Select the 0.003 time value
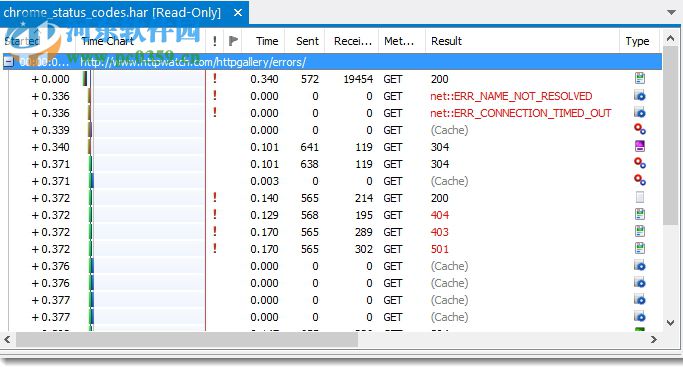 [x=264, y=181]
